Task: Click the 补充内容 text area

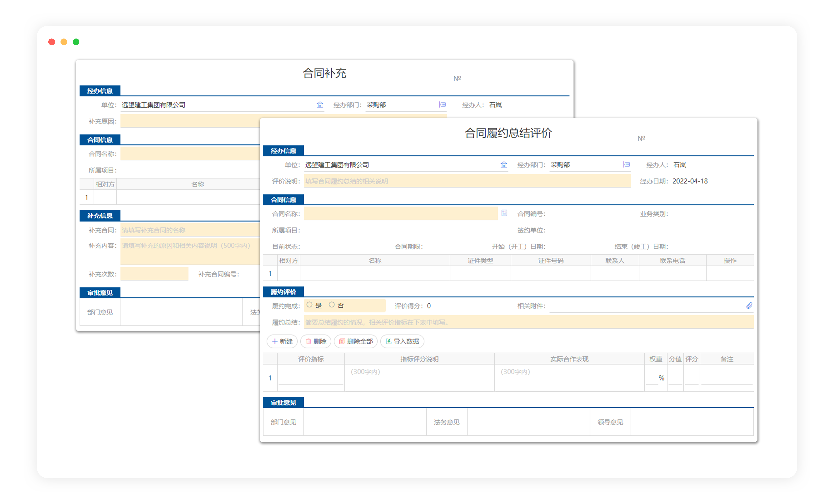Action: pyautogui.click(x=190, y=252)
